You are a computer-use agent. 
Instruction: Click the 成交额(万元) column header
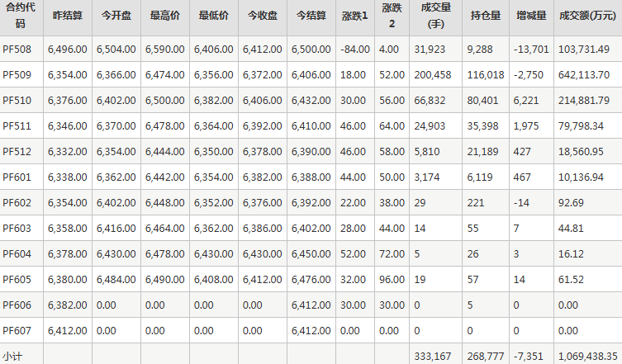pos(588,16)
